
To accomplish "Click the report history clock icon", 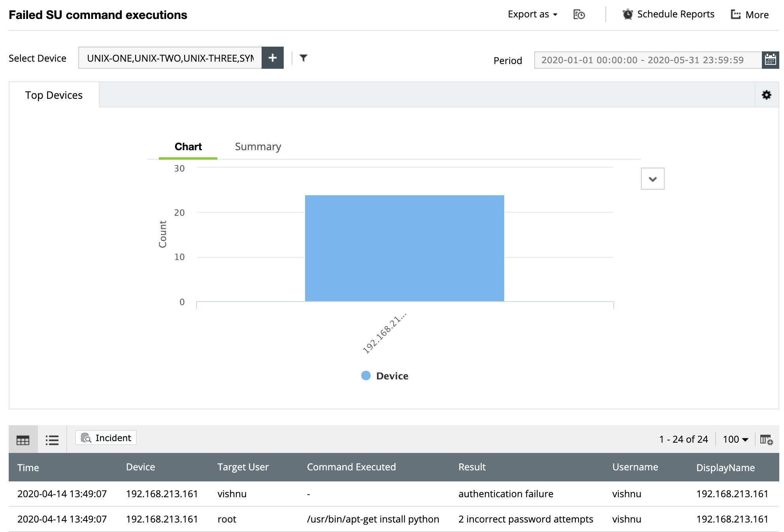I will click(x=579, y=15).
